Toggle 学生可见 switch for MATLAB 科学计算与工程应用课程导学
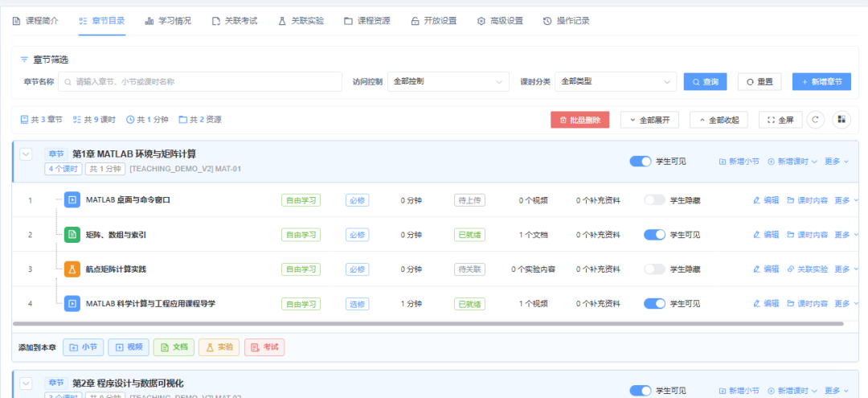Screen dimensions: 868x398 [x=654, y=303]
